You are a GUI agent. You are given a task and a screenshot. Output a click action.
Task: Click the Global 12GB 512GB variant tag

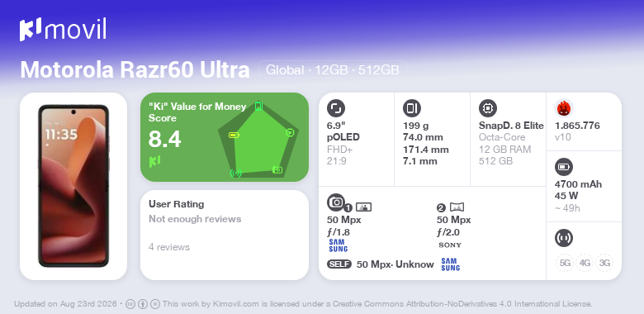point(332,70)
